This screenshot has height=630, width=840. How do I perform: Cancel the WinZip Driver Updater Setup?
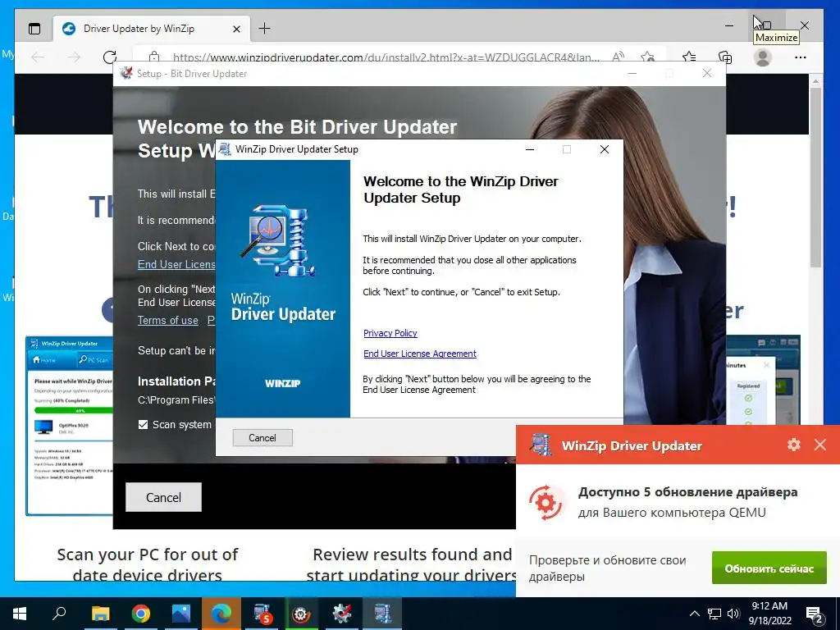click(262, 438)
